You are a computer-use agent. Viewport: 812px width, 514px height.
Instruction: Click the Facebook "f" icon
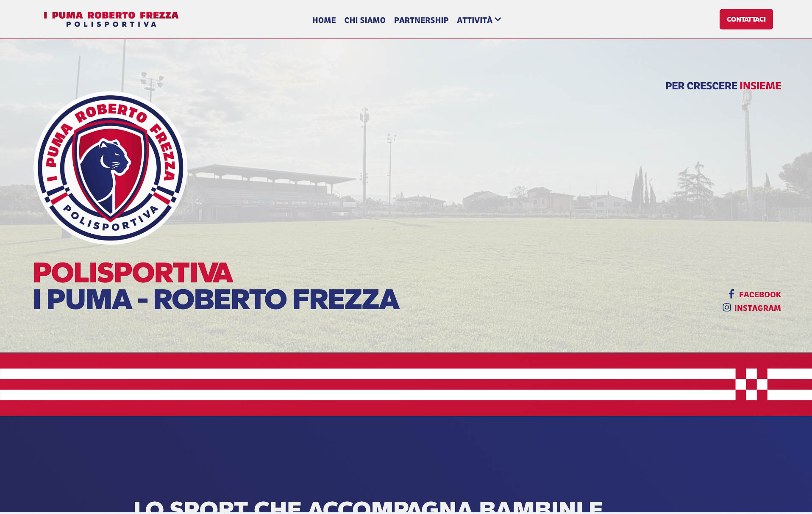tap(731, 294)
